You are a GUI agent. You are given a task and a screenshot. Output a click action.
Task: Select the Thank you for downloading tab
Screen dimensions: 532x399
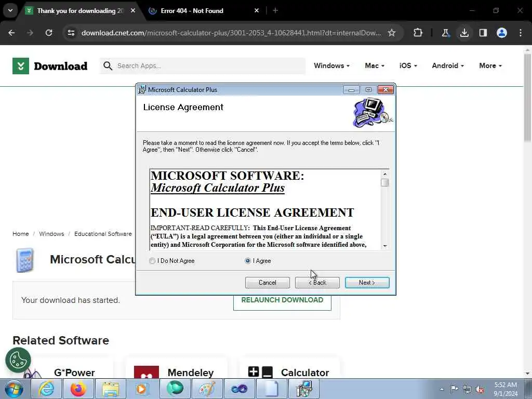pyautogui.click(x=80, y=11)
